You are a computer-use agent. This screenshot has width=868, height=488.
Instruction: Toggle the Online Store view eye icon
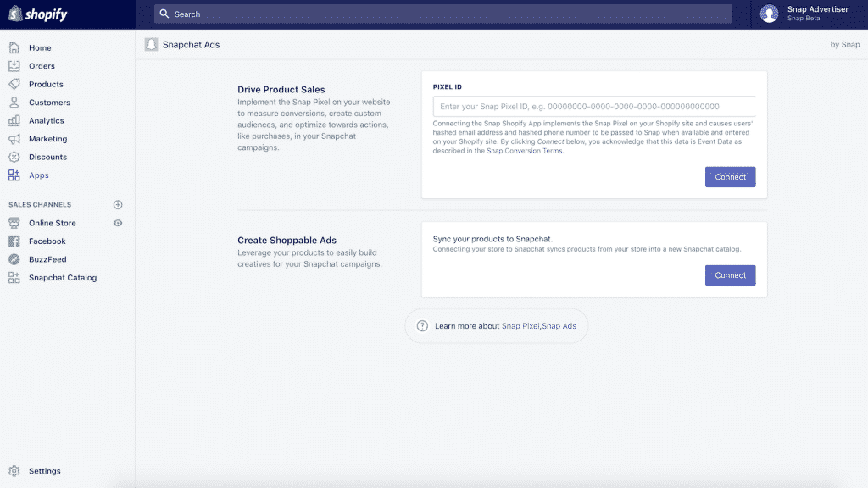point(118,223)
